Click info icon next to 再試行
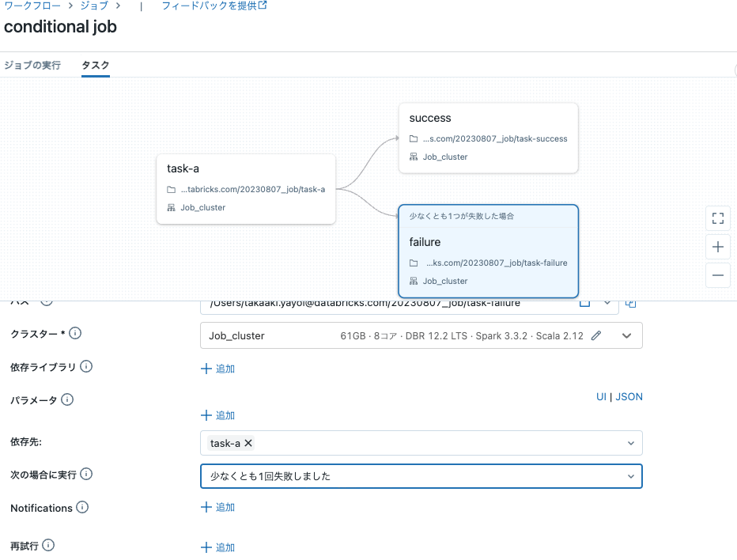The width and height of the screenshot is (737, 560). point(48,546)
